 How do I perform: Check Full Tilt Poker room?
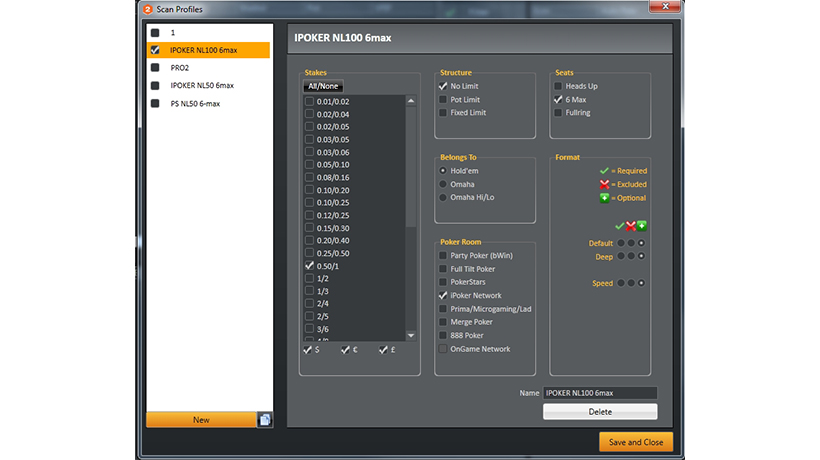tap(443, 269)
